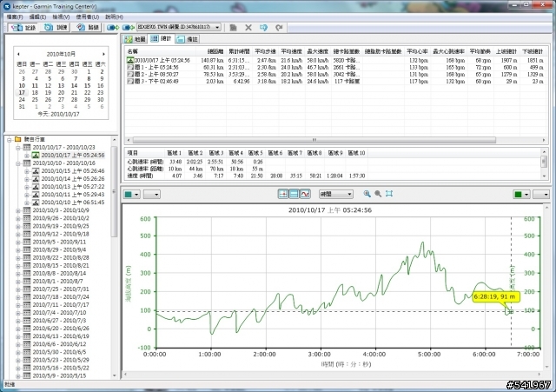556x392 pixels.
Task: Click the receive from device icon
Action: pyautogui.click(x=128, y=27)
